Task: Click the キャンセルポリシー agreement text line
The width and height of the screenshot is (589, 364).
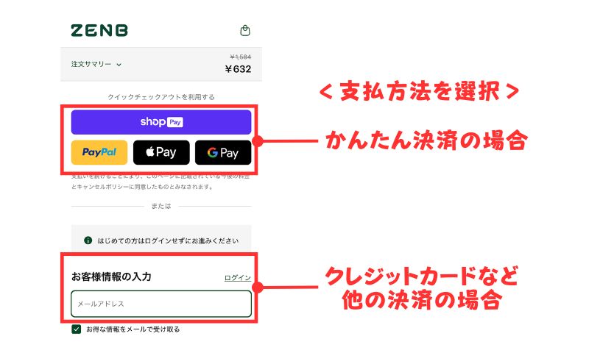Action: click(x=142, y=187)
